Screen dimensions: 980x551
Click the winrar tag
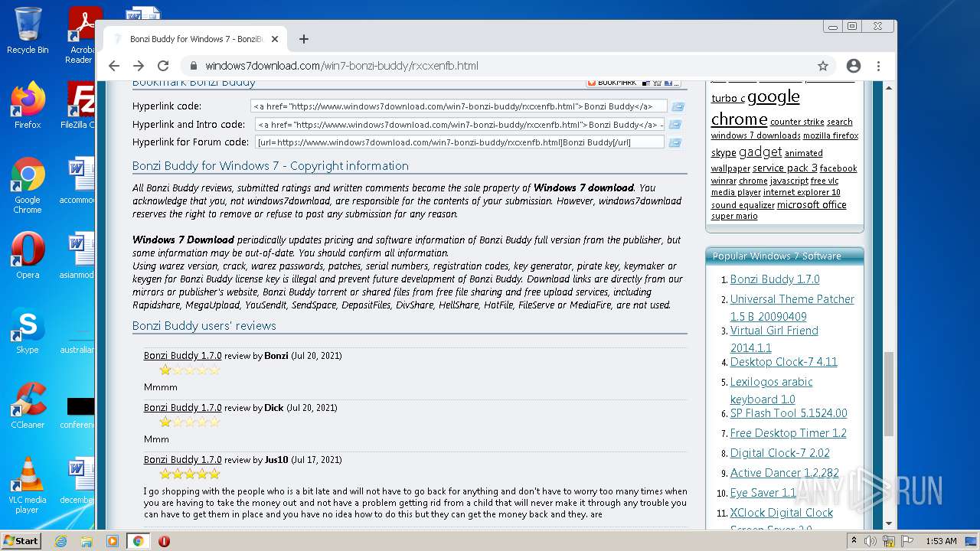tap(724, 181)
